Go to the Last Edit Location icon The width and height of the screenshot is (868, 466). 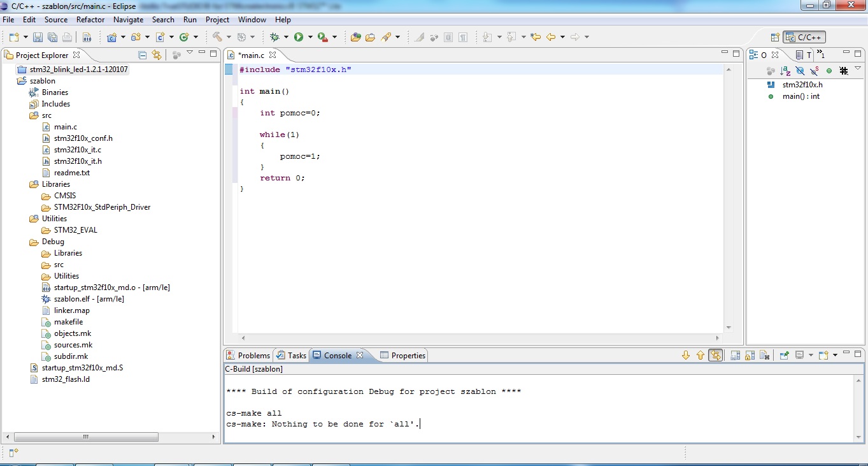coord(536,37)
